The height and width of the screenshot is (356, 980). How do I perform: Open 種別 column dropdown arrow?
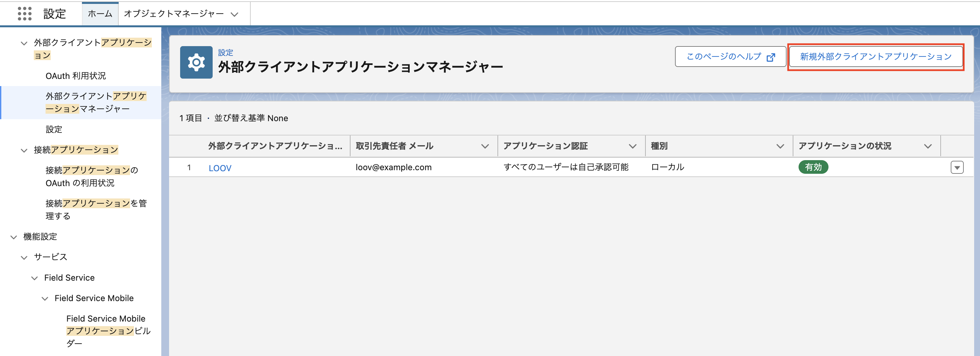click(x=780, y=146)
